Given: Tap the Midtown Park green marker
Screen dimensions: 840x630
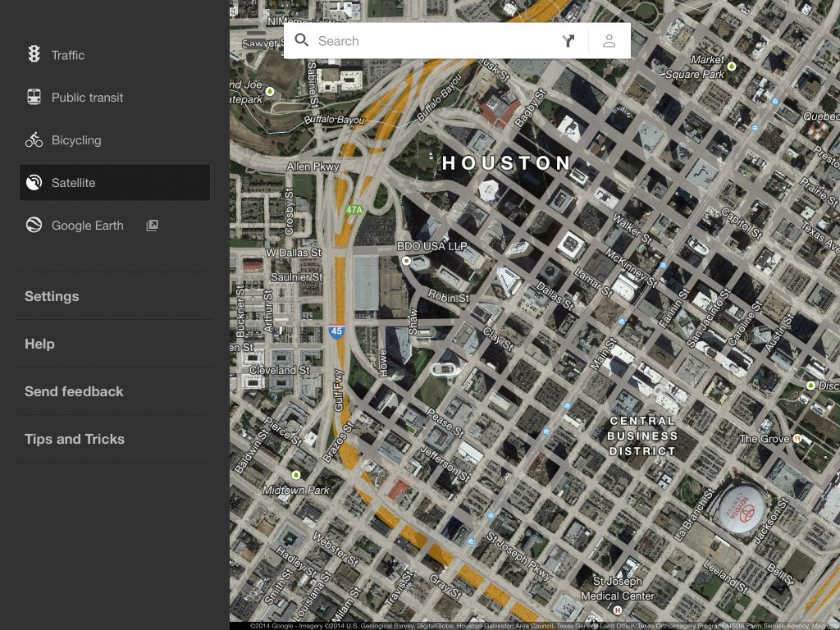Looking at the screenshot, I should tap(296, 475).
